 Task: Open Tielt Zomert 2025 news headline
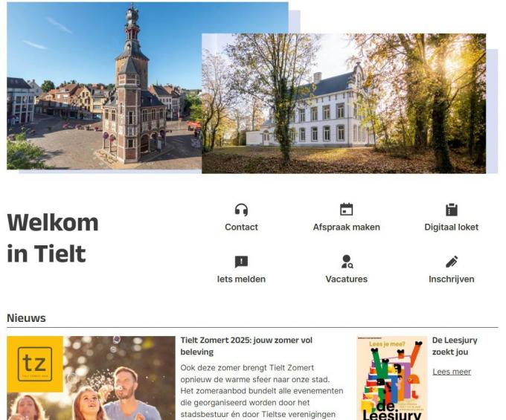click(x=246, y=346)
